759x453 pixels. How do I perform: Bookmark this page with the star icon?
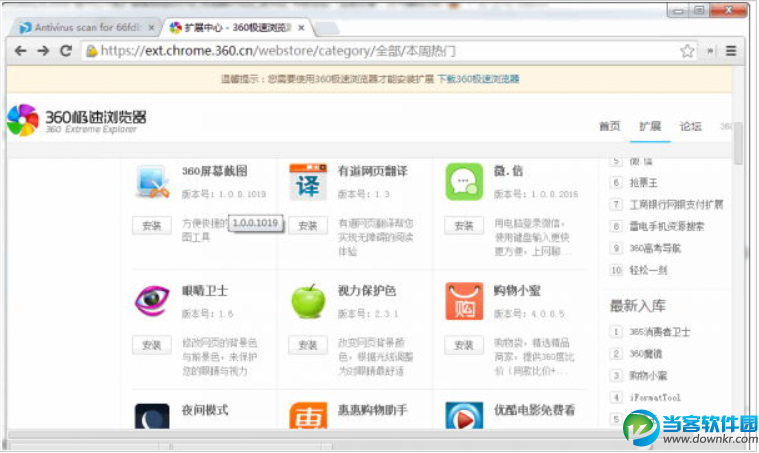tap(687, 51)
